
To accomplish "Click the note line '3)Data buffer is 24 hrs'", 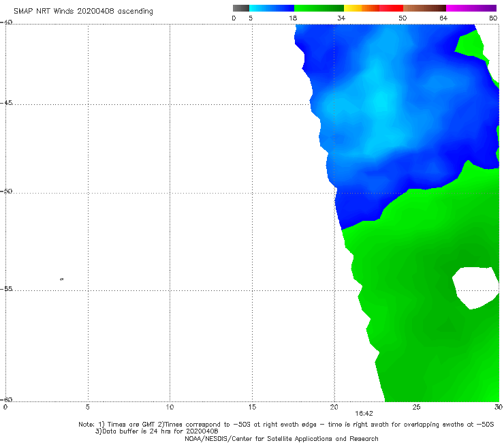I will (x=157, y=431).
